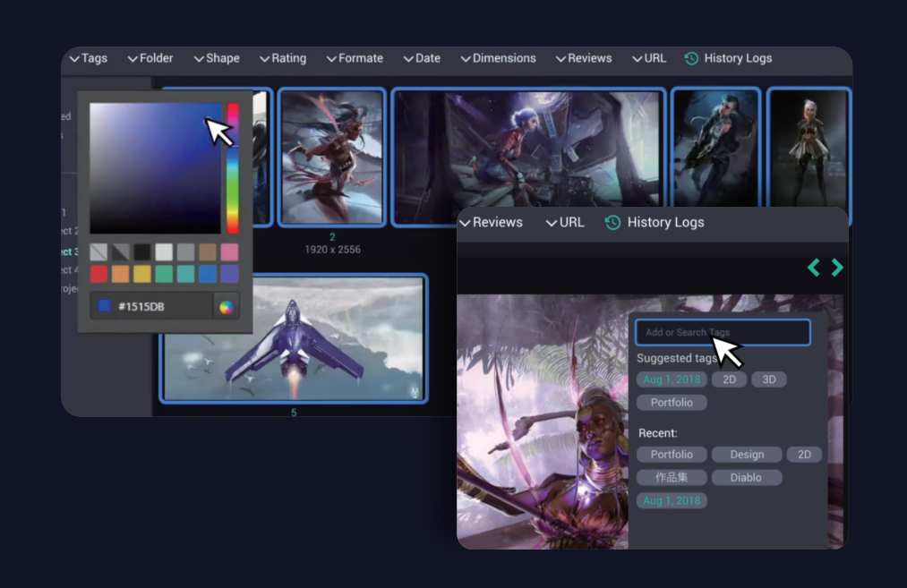The image size is (907, 588).
Task: Add the suggested 3D tag
Action: [x=769, y=379]
